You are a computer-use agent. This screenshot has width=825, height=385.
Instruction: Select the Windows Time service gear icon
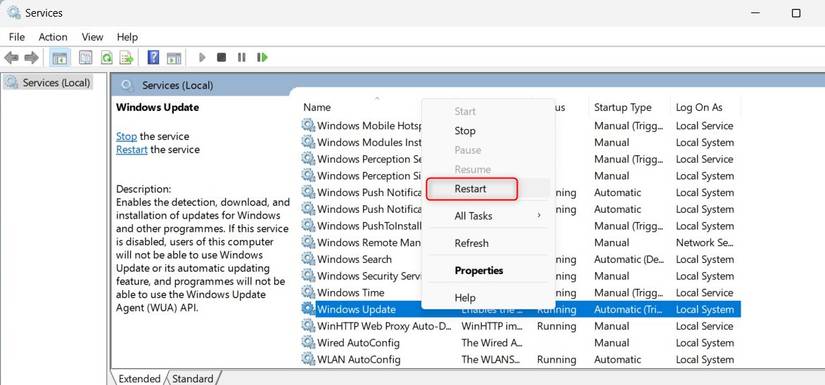click(308, 292)
